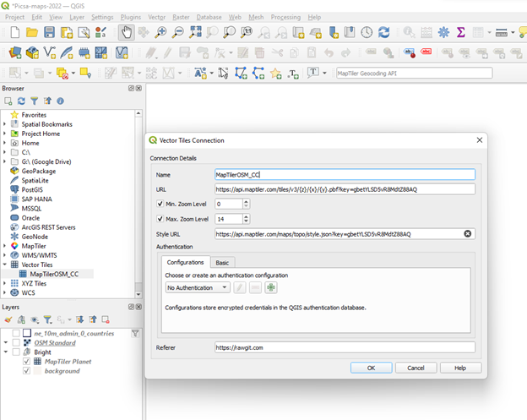
Task: Click the Sum statistics icon in toolbar
Action: 461,33
